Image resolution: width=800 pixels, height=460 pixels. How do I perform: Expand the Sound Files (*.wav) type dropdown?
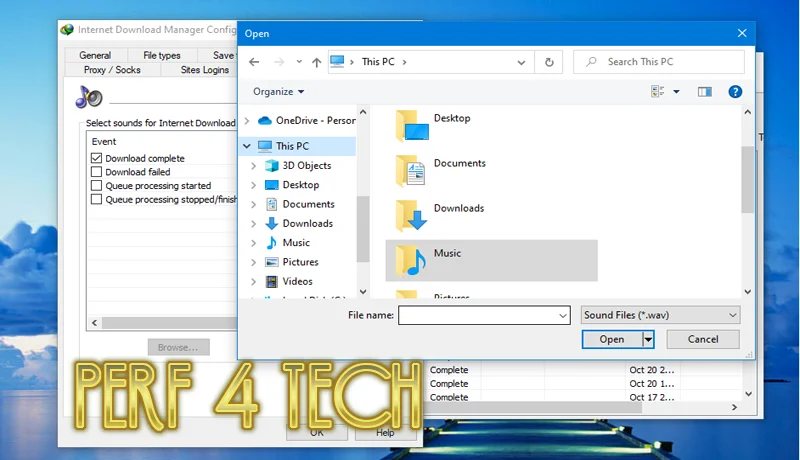660,315
